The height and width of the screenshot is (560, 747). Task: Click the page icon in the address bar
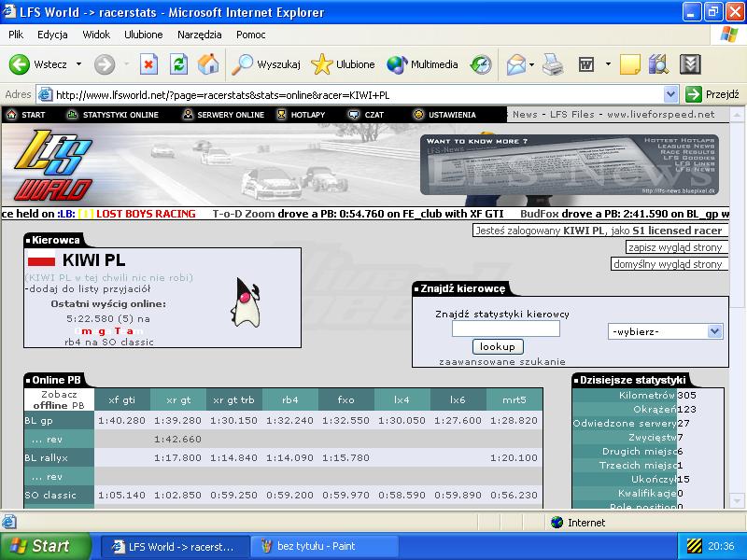coord(45,94)
